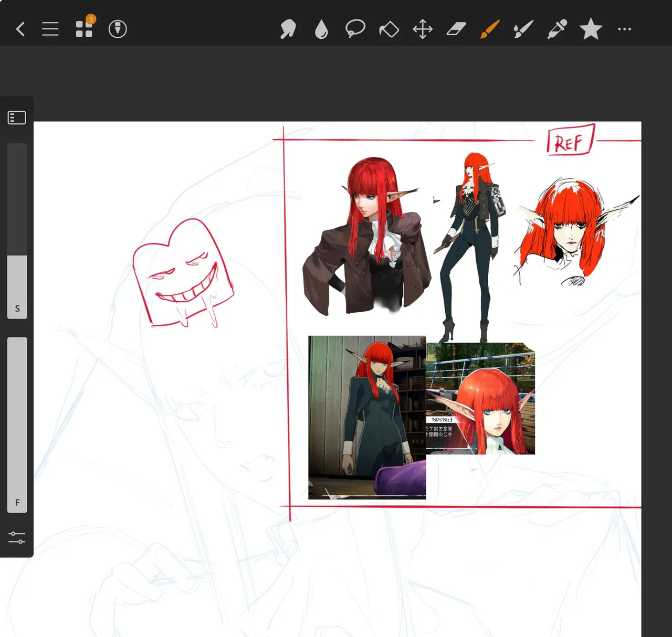Select the orange Brush tool

point(490,29)
